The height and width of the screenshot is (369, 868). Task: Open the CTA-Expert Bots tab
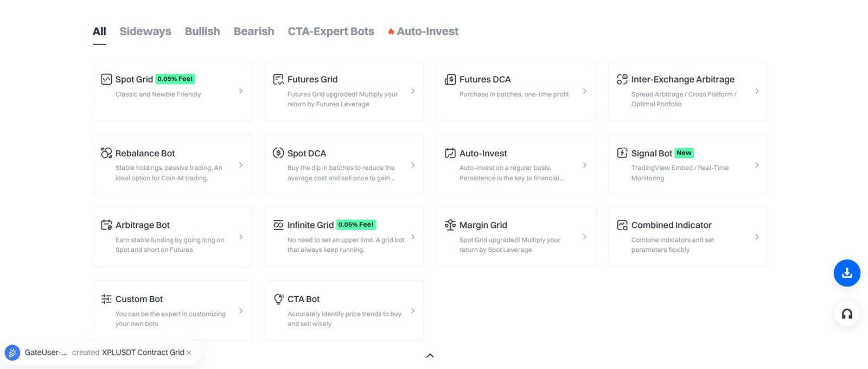point(331,31)
